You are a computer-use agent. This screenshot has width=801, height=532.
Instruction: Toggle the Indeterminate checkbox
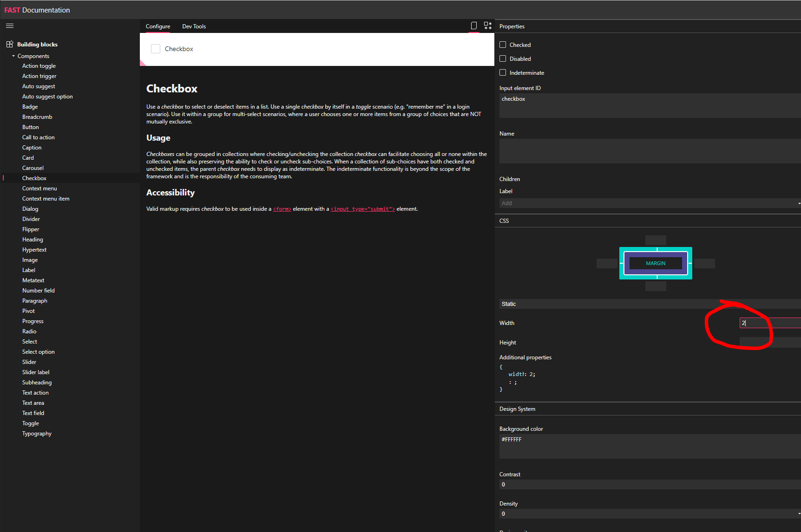502,72
